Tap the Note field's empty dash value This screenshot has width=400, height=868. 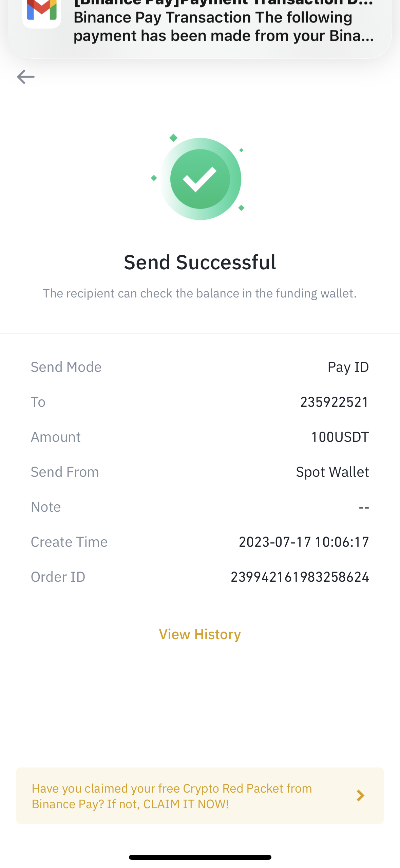click(364, 507)
